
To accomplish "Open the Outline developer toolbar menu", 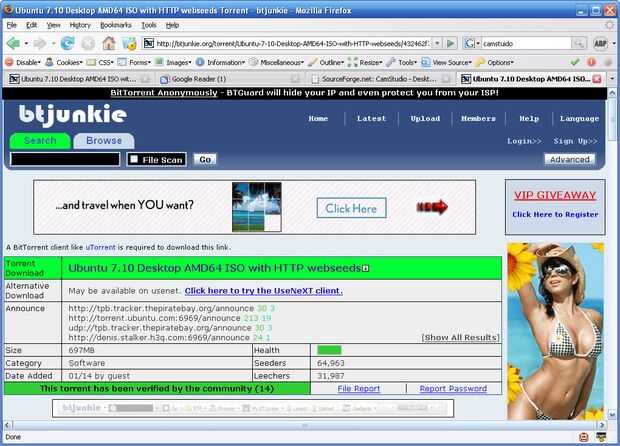I will (327, 62).
